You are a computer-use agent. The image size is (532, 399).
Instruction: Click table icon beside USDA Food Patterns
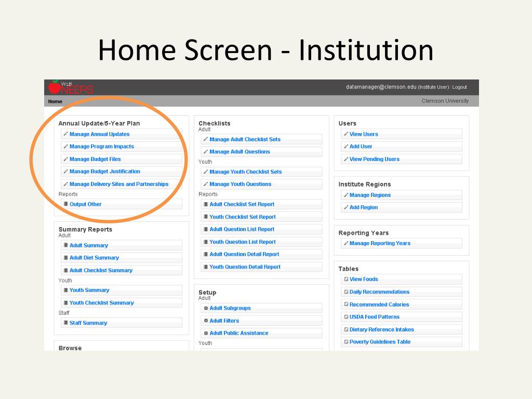pos(346,316)
